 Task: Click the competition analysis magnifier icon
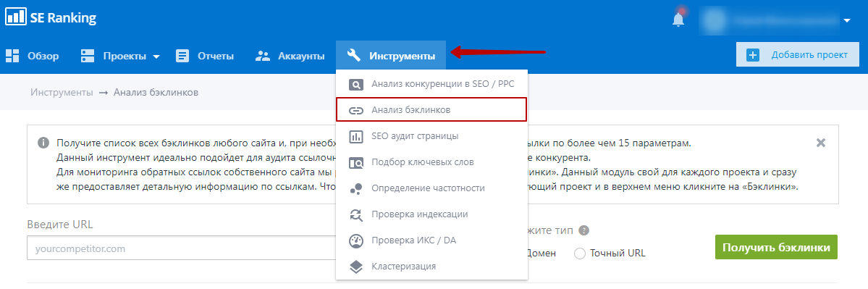pyautogui.click(x=356, y=85)
